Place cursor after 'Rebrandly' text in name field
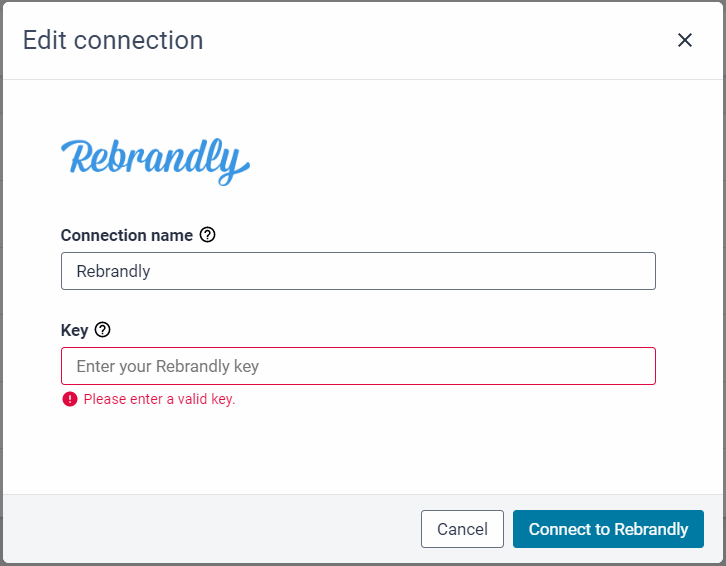Viewport: 726px width, 566px height. [151, 271]
